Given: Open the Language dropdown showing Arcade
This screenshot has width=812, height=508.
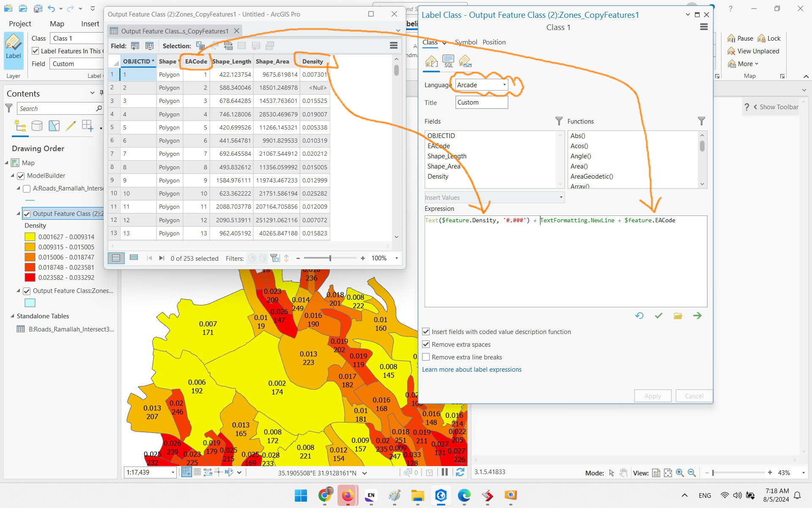Looking at the screenshot, I should pos(504,85).
